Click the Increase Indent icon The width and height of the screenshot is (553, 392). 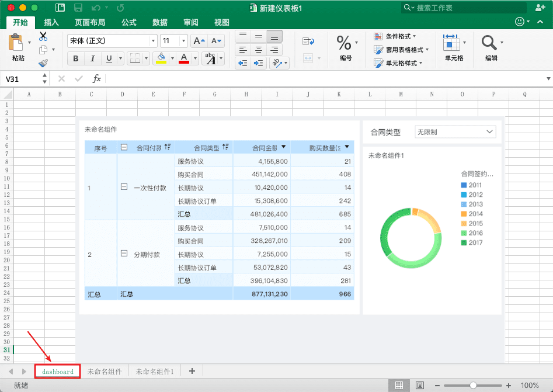[259, 63]
